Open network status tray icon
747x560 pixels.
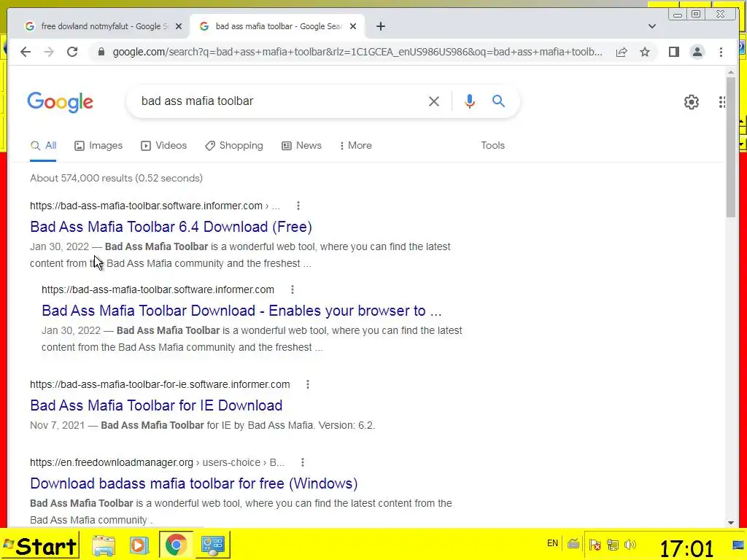click(x=612, y=544)
